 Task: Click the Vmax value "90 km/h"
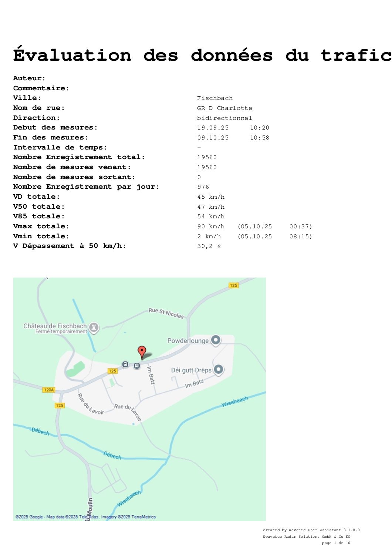pyautogui.click(x=211, y=226)
